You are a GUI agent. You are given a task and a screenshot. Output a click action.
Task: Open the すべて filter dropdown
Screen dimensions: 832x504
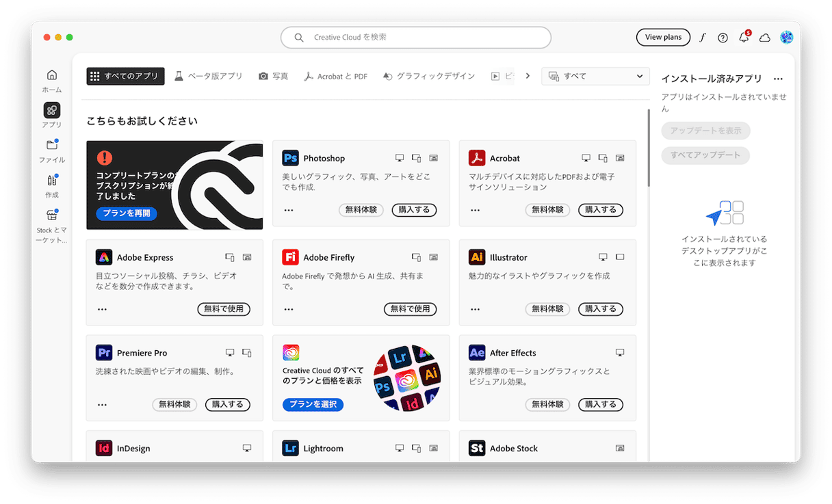595,76
